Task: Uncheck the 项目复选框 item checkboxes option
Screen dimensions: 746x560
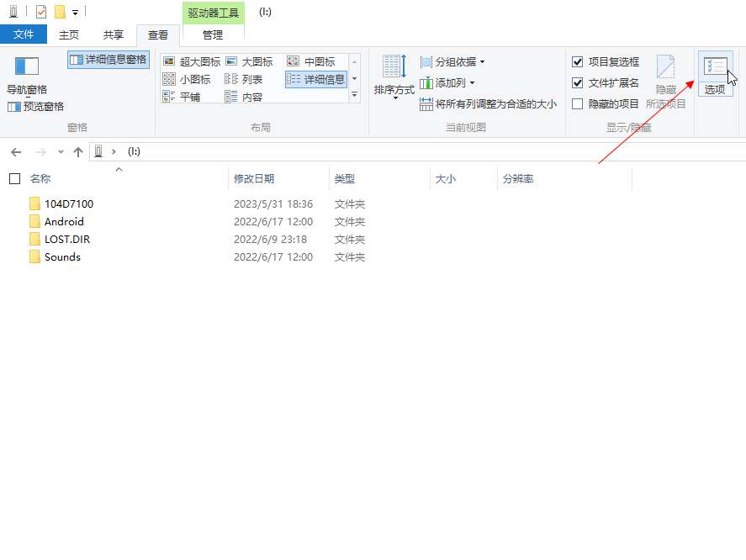Action: coord(577,62)
